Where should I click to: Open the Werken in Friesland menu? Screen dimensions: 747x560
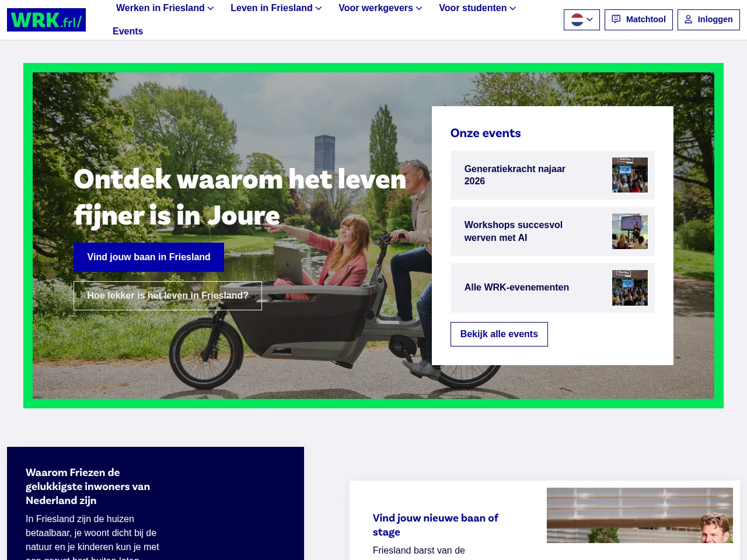point(165,8)
